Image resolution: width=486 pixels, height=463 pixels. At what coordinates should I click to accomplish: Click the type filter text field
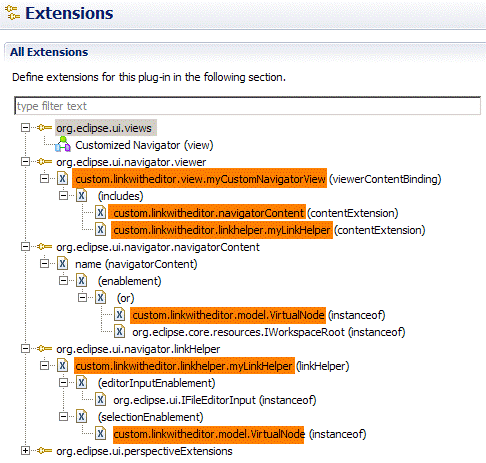248,106
